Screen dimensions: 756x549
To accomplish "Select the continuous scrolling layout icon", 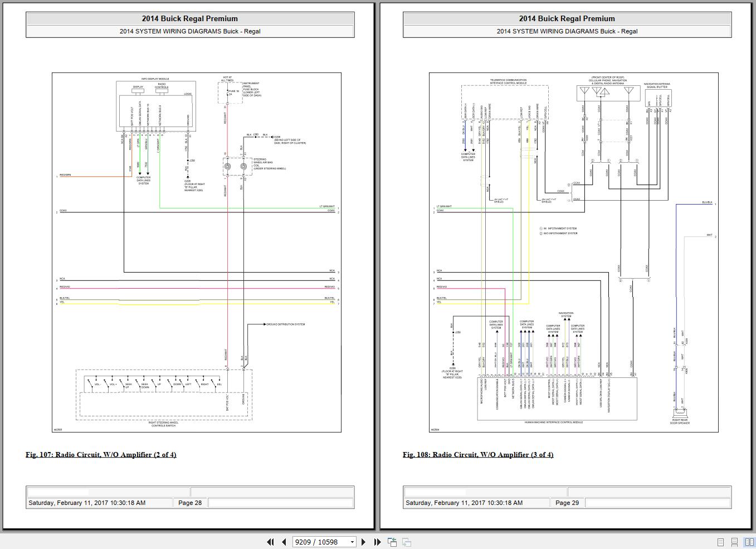I will click(734, 542).
